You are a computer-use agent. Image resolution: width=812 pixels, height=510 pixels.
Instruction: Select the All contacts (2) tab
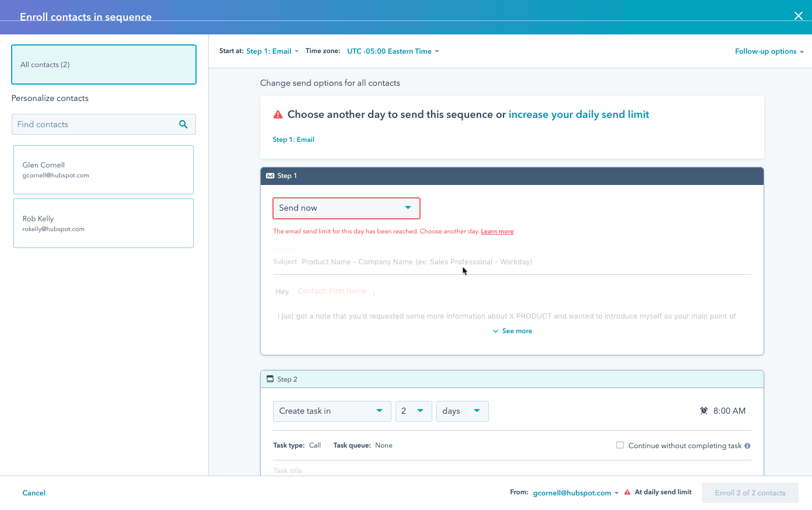104,65
